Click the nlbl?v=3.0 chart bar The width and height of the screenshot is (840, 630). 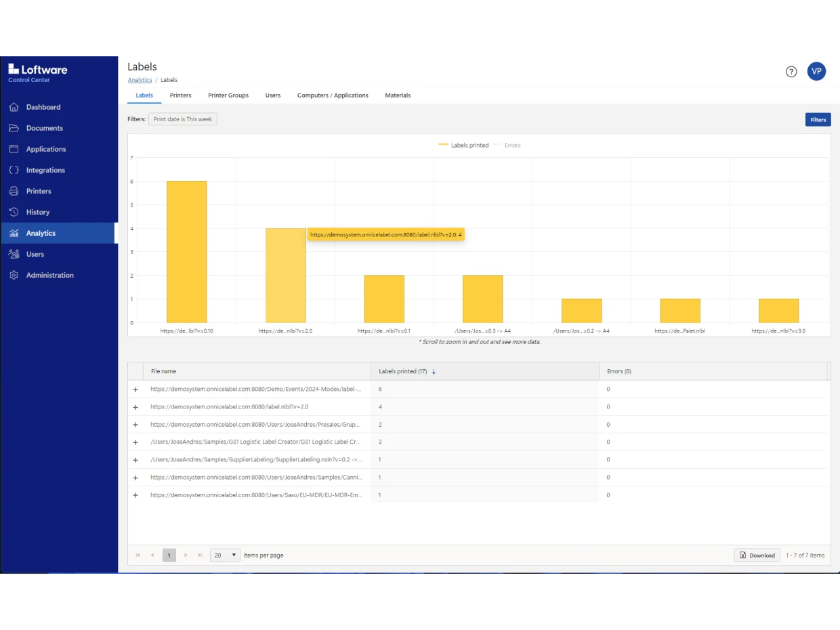point(779,311)
